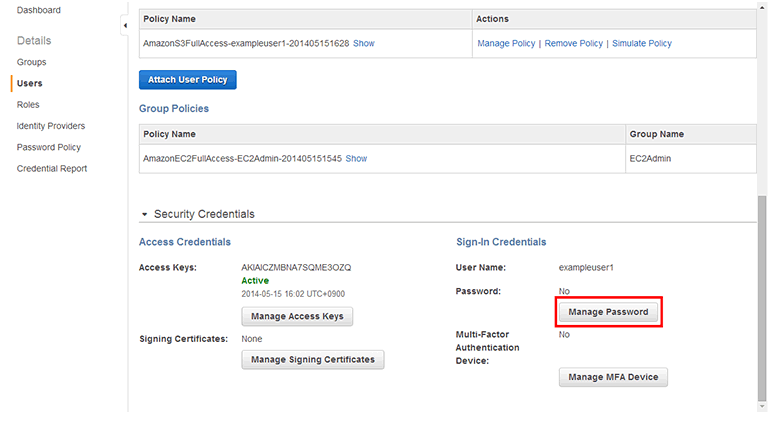Open Roles in the sidebar
Screen dimensions: 770x422
(28, 104)
